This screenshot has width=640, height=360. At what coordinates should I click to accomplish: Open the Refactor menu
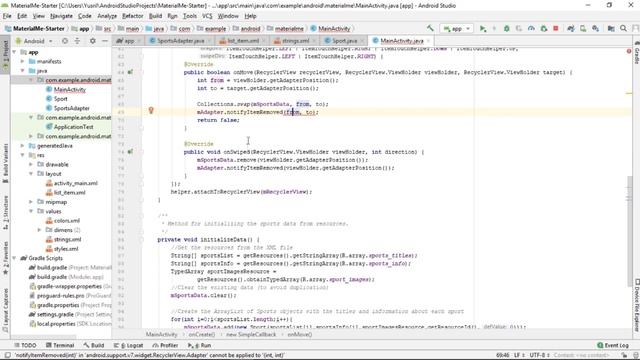pyautogui.click(x=133, y=16)
